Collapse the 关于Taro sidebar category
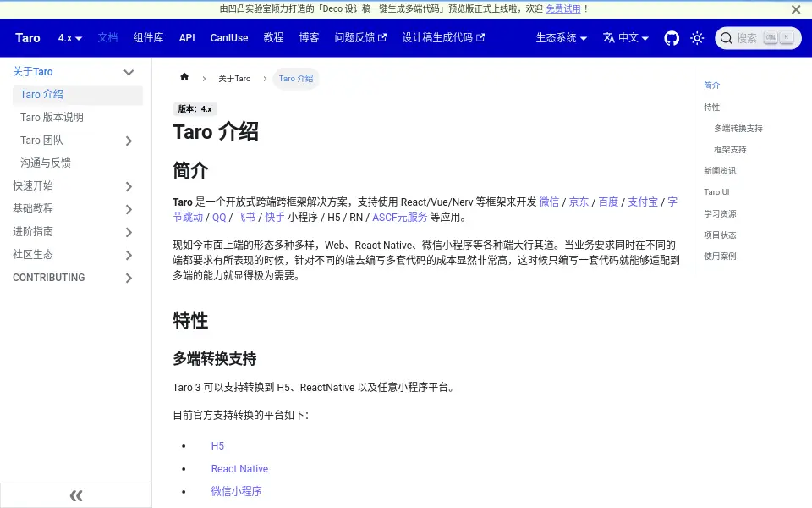This screenshot has width=812, height=508. point(129,72)
